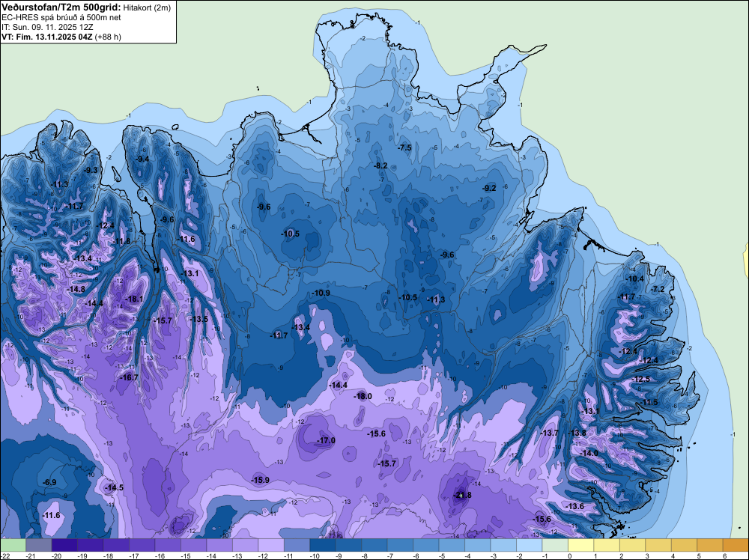
Task: Click the -7.5 temperature label
Action: tap(404, 147)
